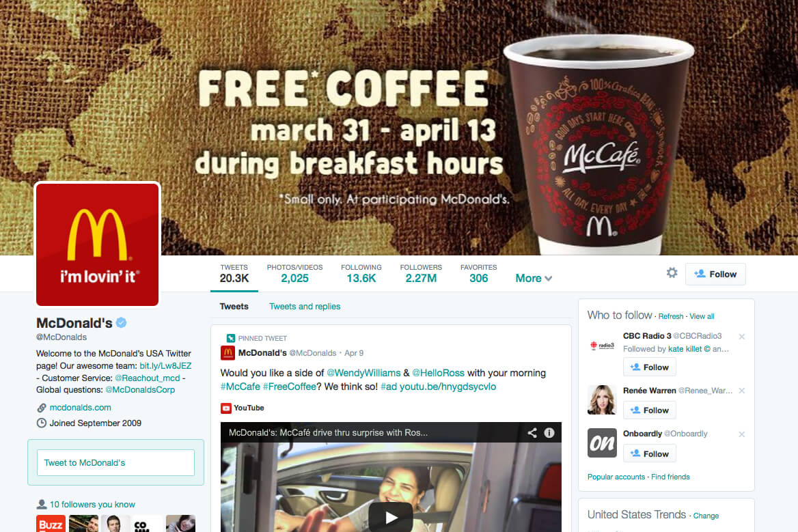Click the McDonald's profile avatar image
Image resolution: width=798 pixels, height=532 pixels.
[97, 244]
